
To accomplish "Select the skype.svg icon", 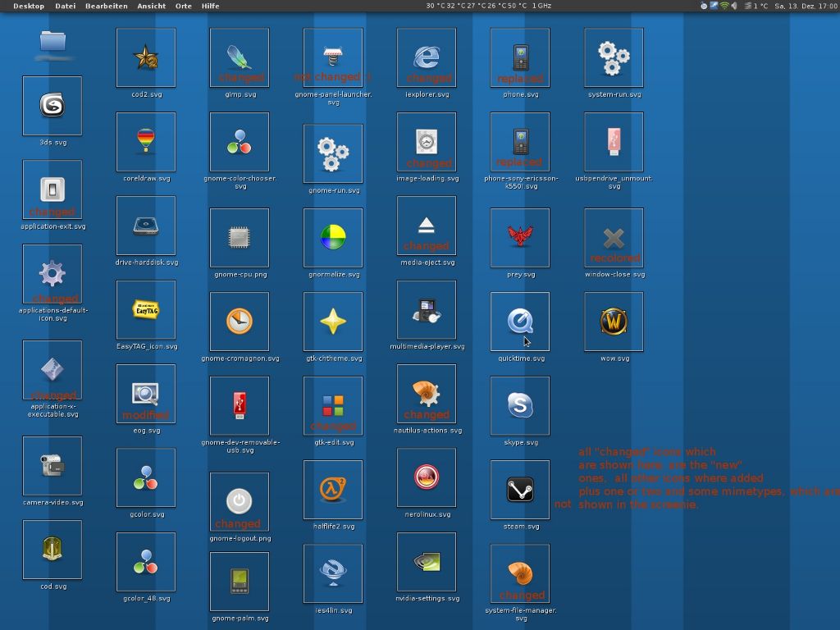I will tap(519, 405).
